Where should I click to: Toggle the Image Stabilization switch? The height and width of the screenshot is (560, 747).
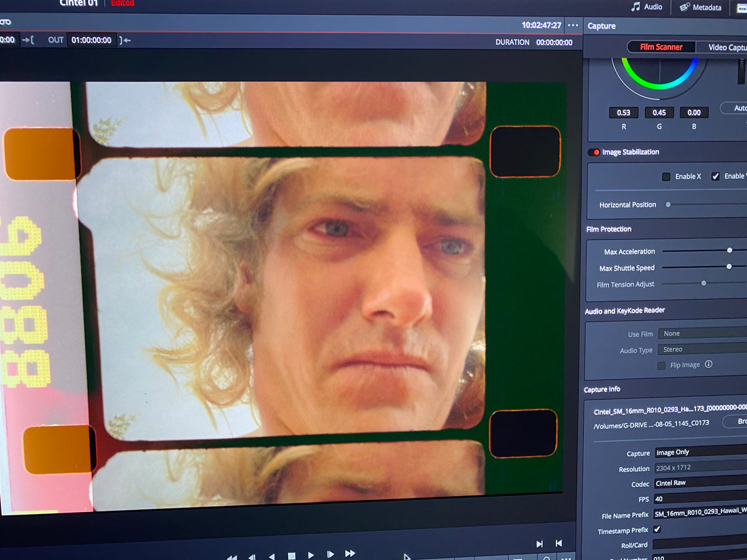pos(594,152)
